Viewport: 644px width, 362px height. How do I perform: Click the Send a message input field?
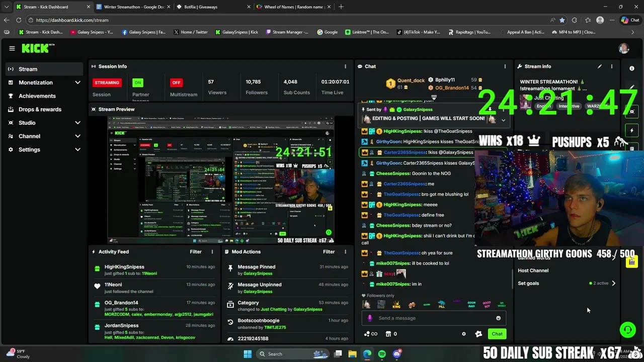(434, 318)
